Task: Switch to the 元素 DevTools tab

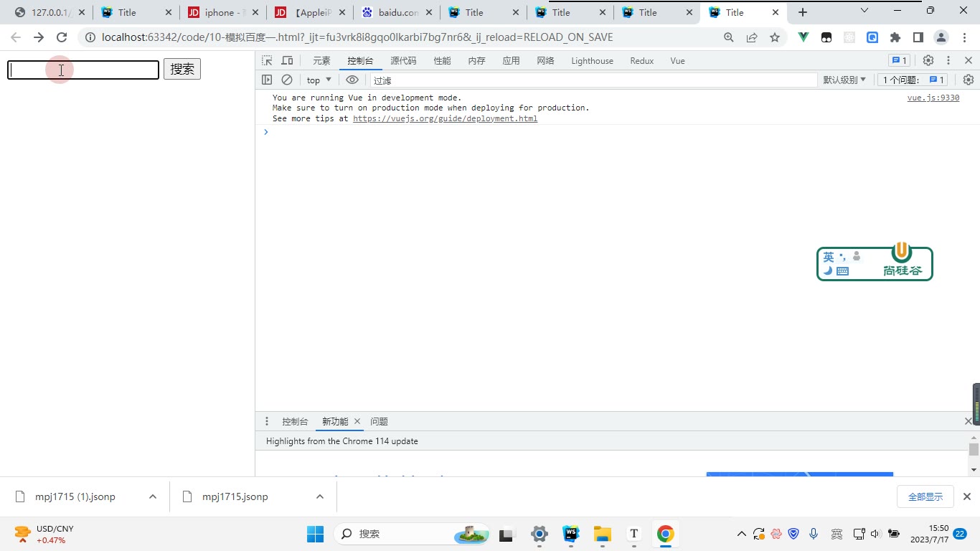Action: [x=321, y=61]
